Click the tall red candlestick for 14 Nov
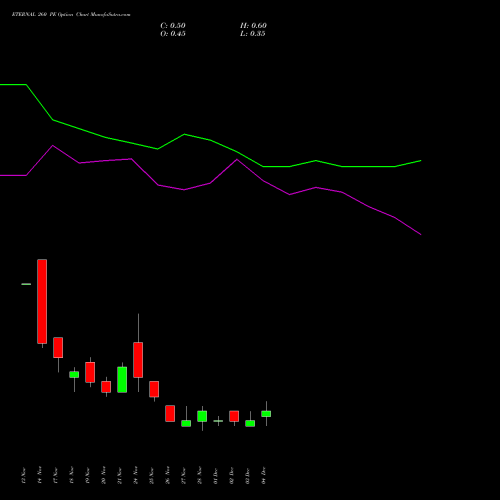Screen dimensions: 500x500 pyautogui.click(x=42, y=301)
